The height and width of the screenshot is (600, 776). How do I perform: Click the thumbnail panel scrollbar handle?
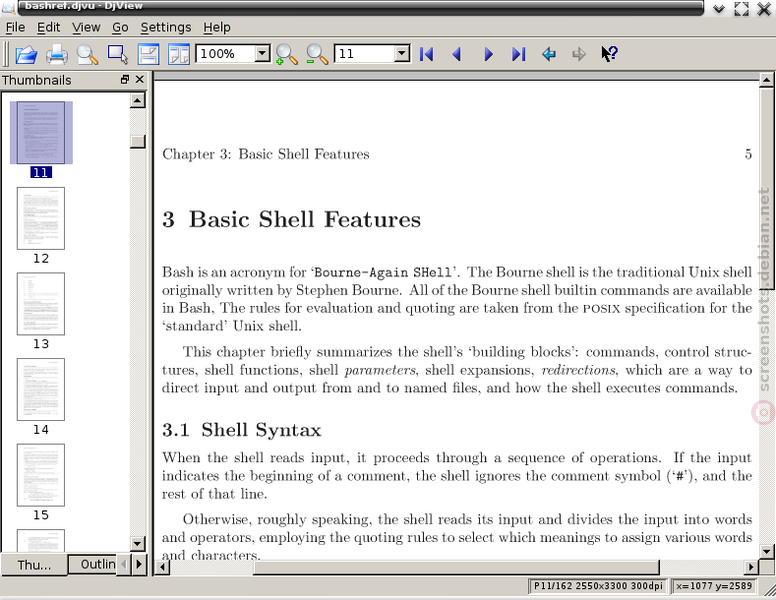pos(138,141)
